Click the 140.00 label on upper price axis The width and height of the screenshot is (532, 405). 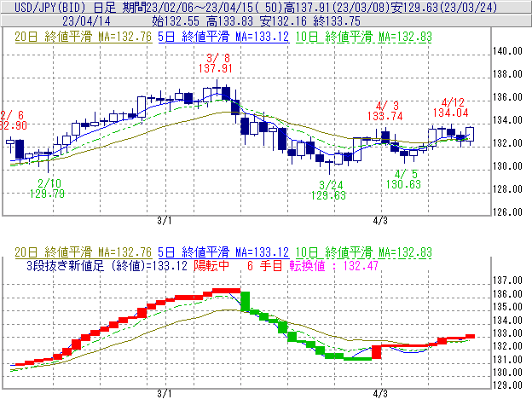507,51
